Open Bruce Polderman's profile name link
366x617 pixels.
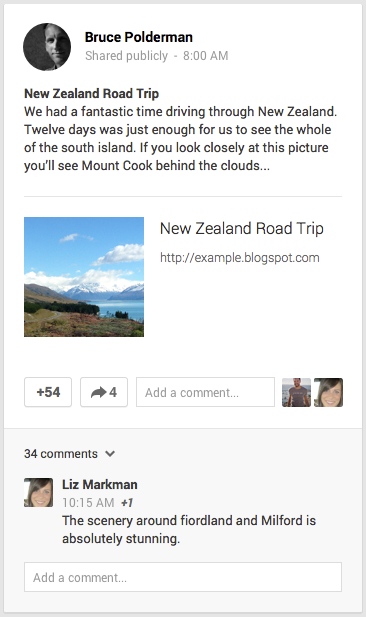point(139,37)
